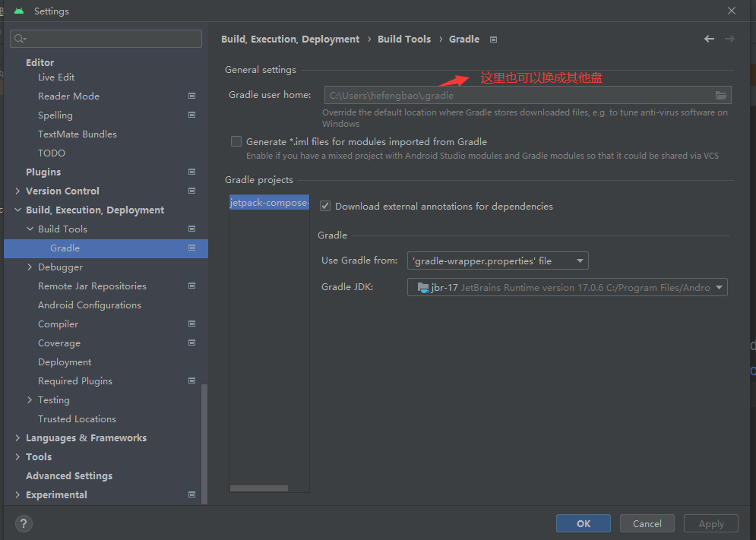Enable Generate *.iml files for modules checkbox

(236, 141)
